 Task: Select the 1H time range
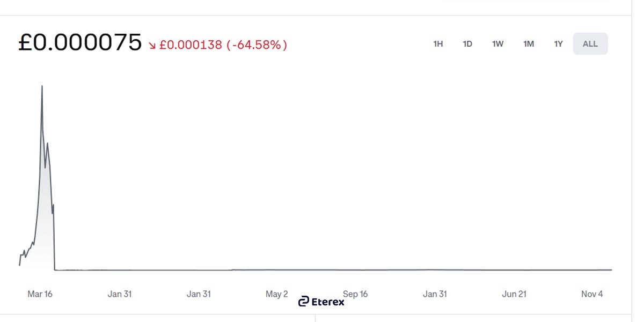tap(438, 44)
